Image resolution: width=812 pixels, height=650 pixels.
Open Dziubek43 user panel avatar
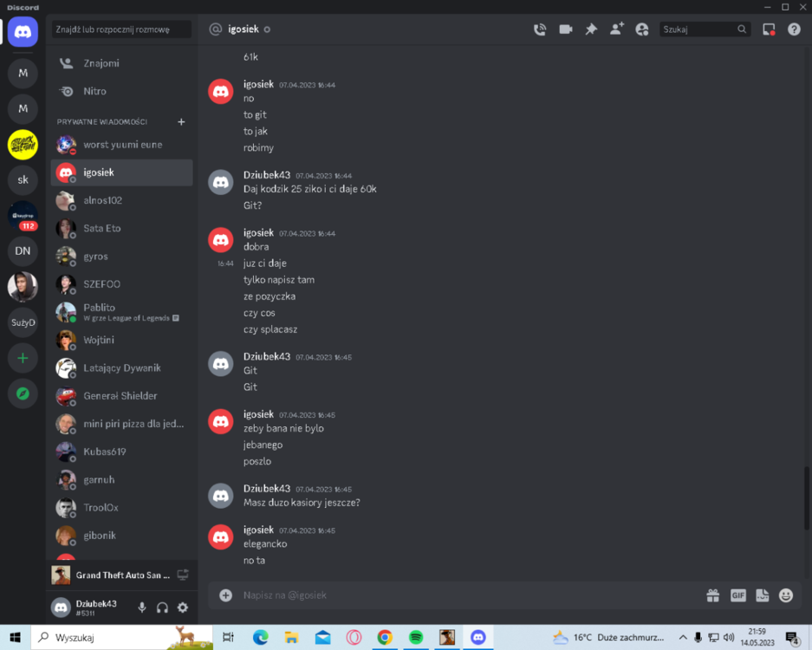click(62, 608)
